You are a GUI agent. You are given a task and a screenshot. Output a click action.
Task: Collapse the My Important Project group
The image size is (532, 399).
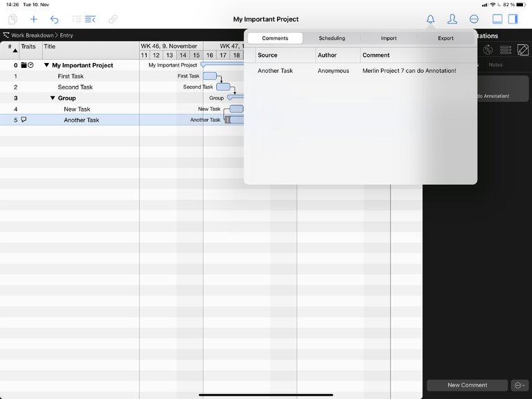coord(46,65)
